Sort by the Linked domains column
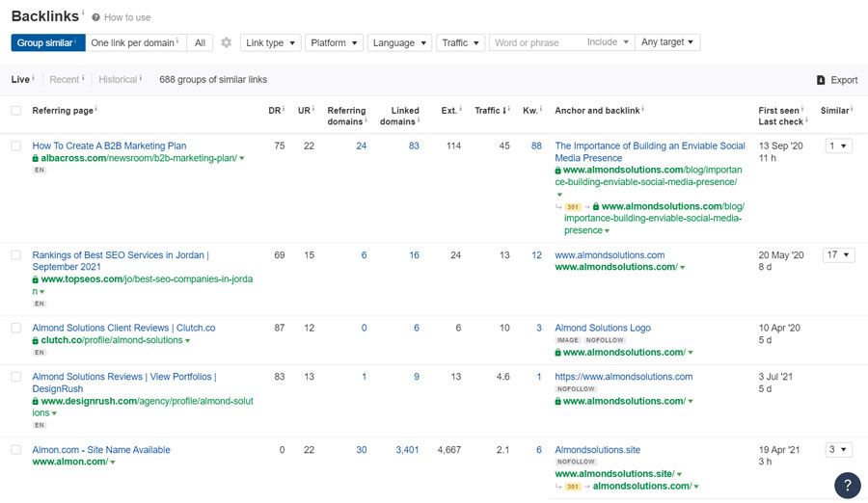The width and height of the screenshot is (868, 503). [399, 117]
